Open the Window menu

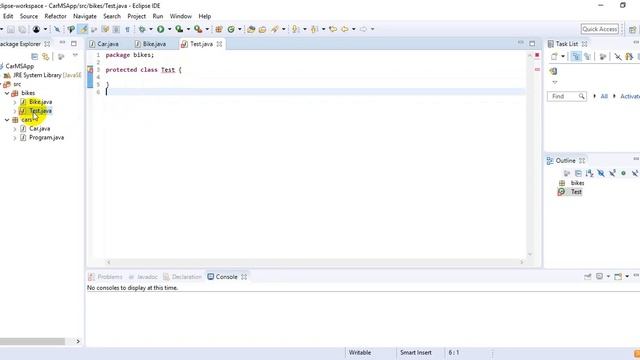tap(180, 16)
